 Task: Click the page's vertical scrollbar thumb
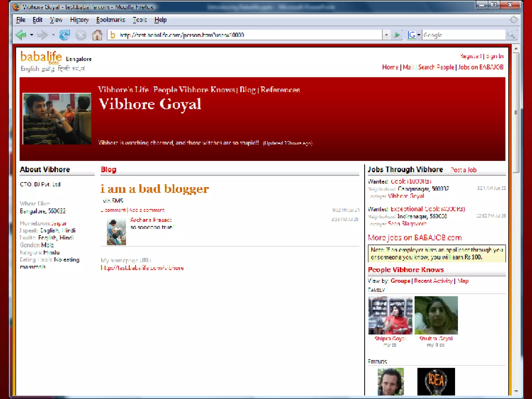[x=516, y=112]
